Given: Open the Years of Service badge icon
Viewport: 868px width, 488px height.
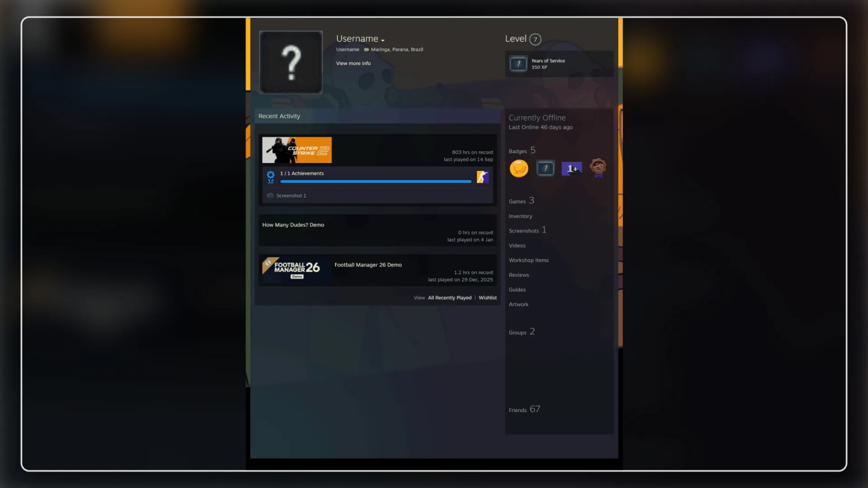Looking at the screenshot, I should 518,64.
